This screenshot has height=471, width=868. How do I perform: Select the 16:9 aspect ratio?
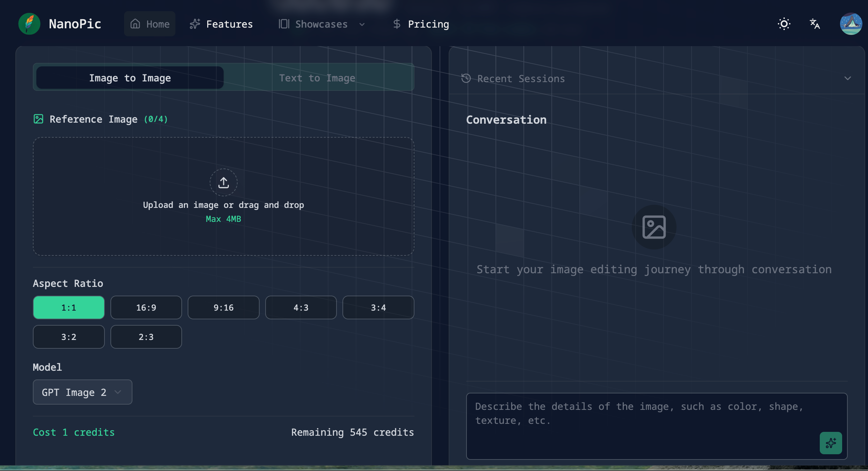coord(146,307)
